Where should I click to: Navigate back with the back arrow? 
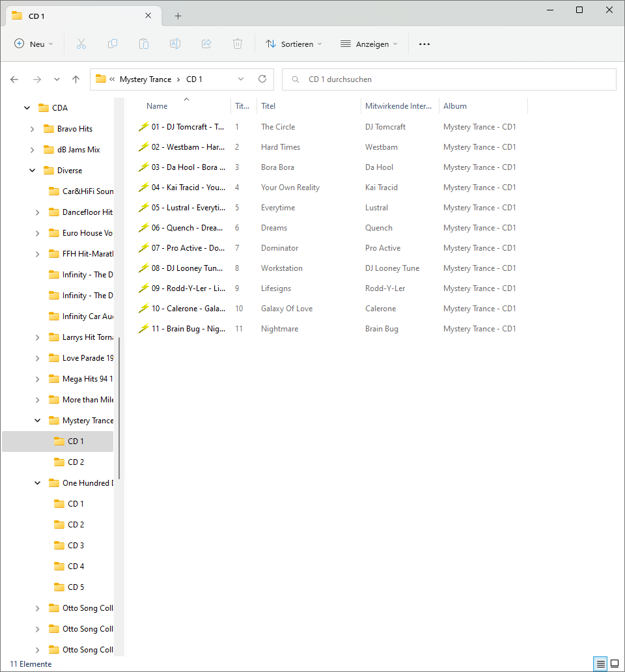click(14, 79)
